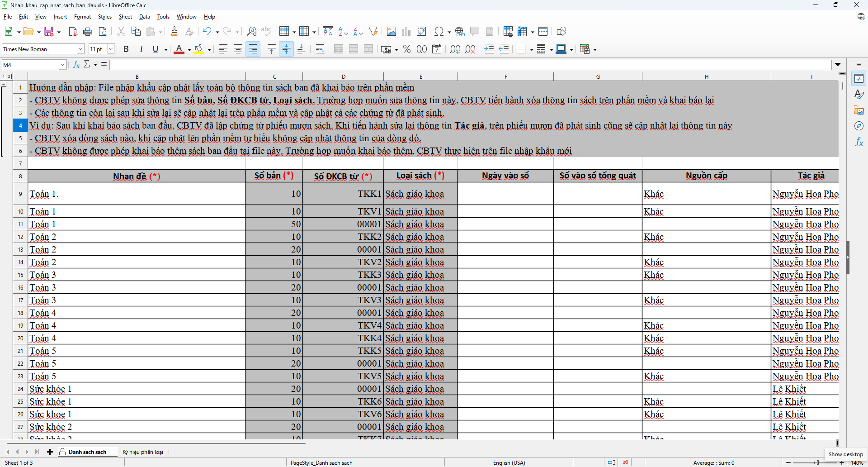Image resolution: width=868 pixels, height=467 pixels.
Task: Align text left
Action: (x=223, y=49)
